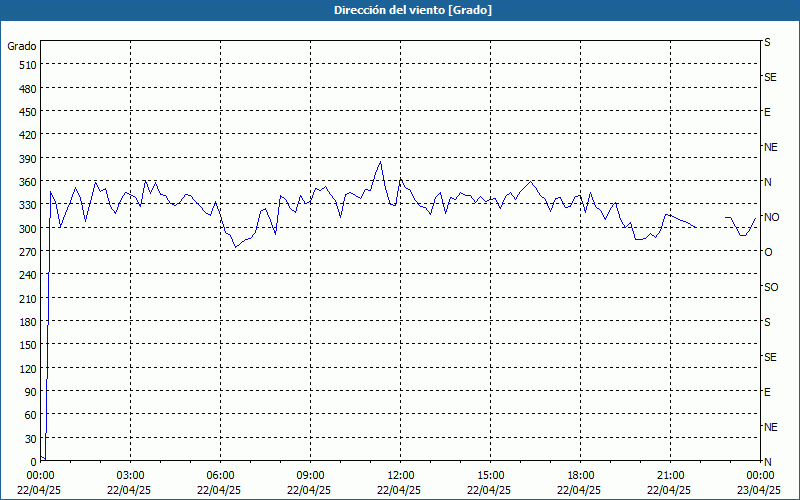Click the SE compass label beside the 480 gridline

coord(770,78)
